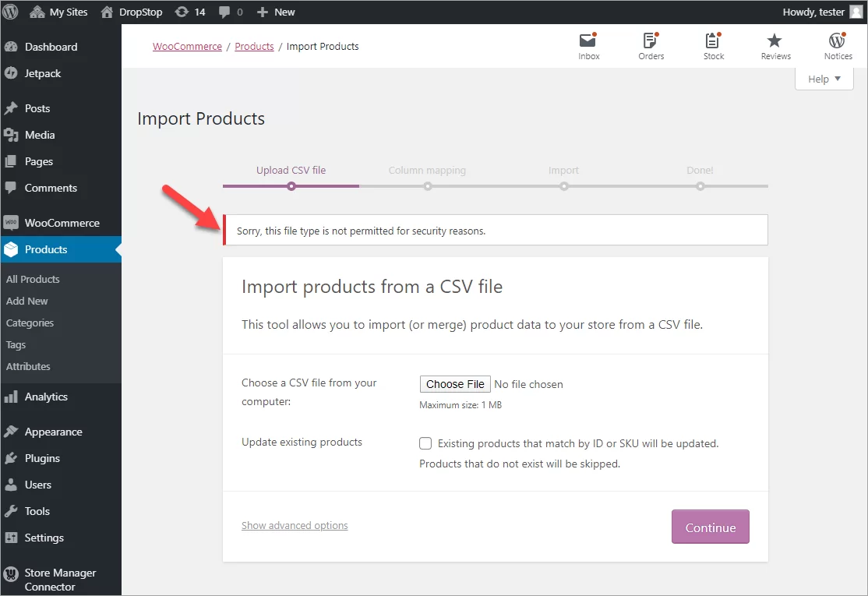Select Categories under Products
The image size is (868, 596).
click(30, 323)
